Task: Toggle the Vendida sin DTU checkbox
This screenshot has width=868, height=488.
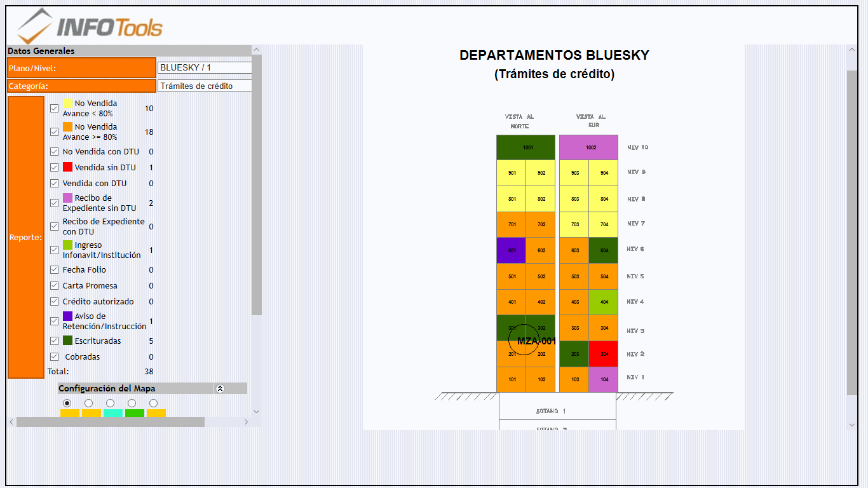Action: pyautogui.click(x=55, y=168)
